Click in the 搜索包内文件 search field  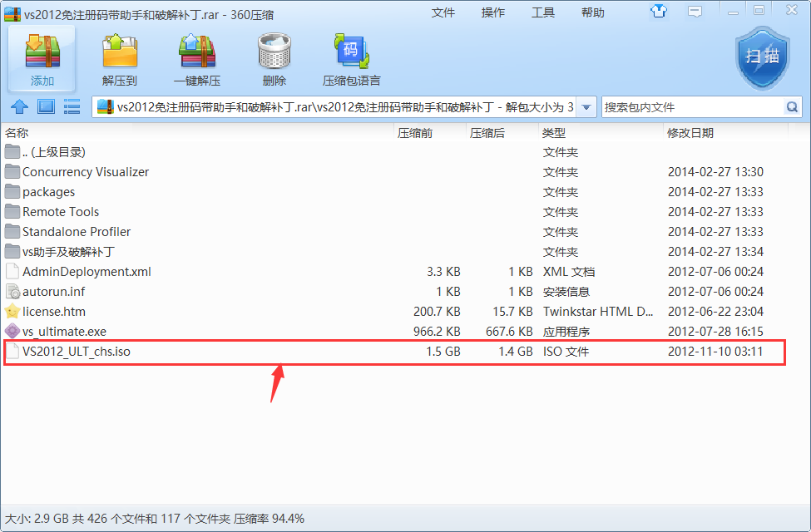click(x=690, y=107)
